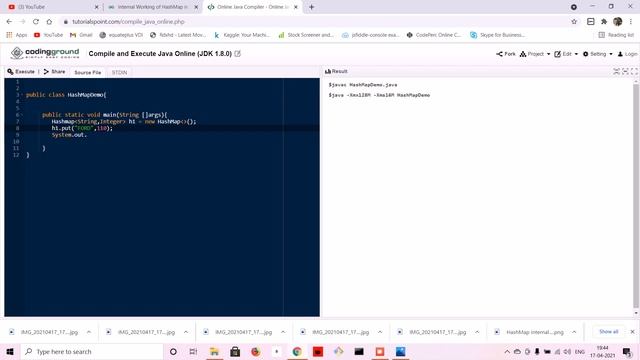Viewport: 640px width, 360px height.
Task: Close the downloads bar
Action: coord(632,331)
